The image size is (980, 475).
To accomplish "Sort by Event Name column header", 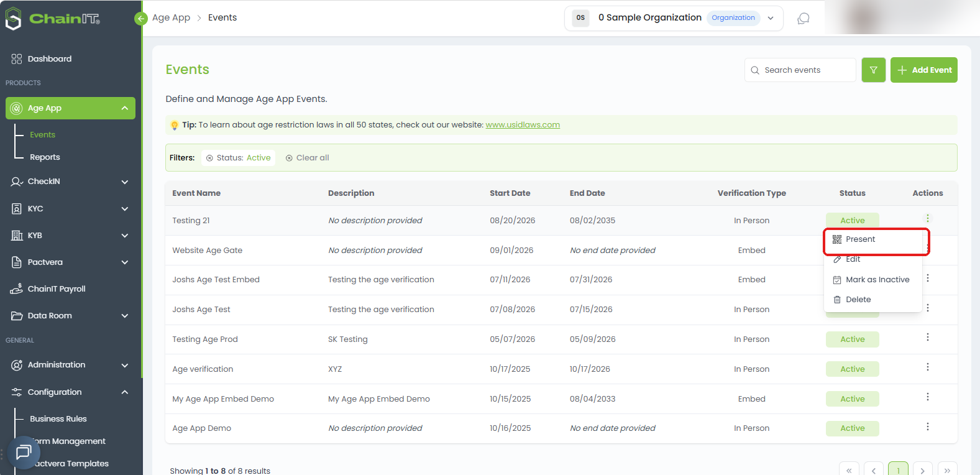I will click(196, 193).
